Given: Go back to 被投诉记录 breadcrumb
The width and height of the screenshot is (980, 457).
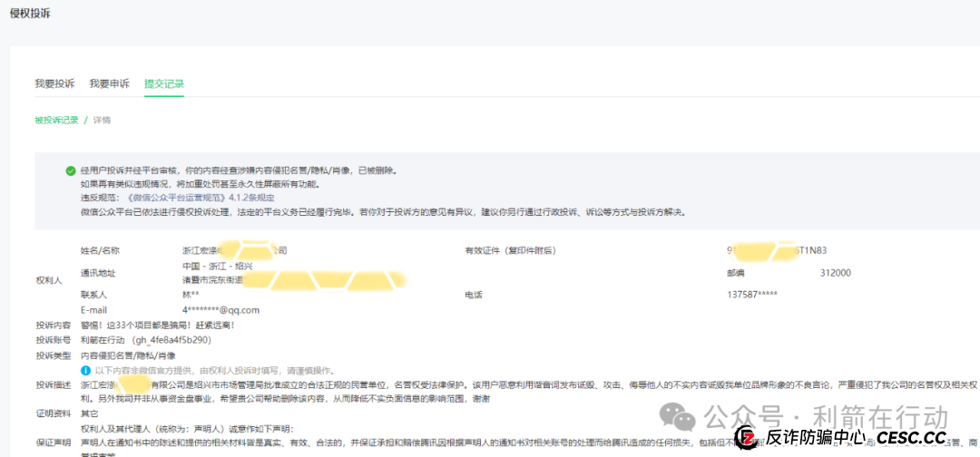Looking at the screenshot, I should 56,120.
